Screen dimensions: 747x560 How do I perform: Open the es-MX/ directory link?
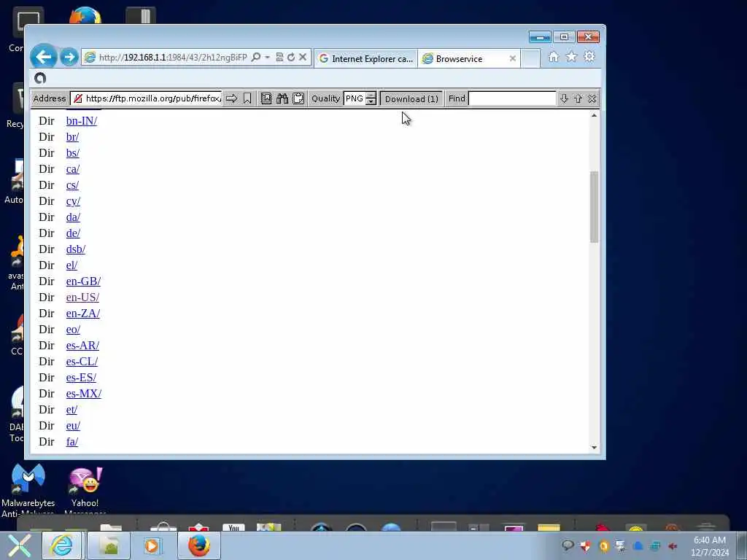click(x=84, y=394)
